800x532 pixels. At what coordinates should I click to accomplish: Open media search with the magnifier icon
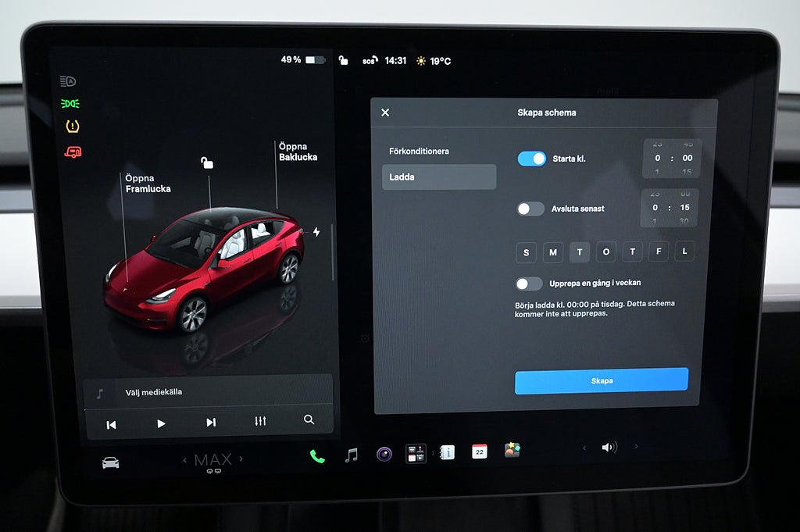tap(309, 420)
